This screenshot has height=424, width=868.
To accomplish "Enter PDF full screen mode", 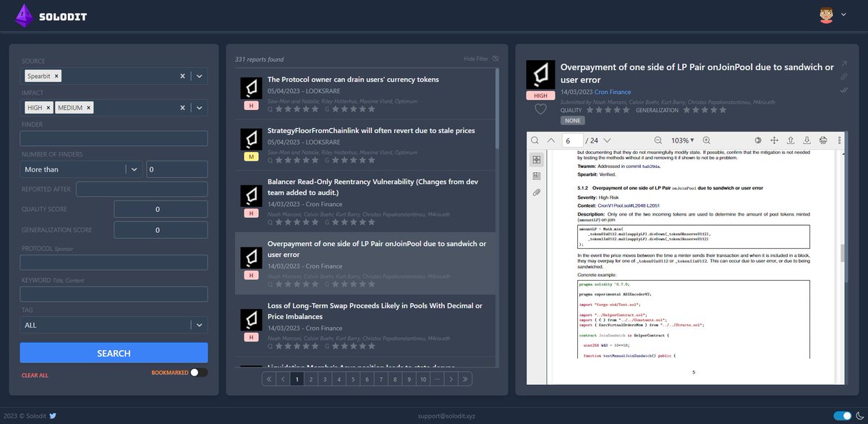I will point(774,140).
